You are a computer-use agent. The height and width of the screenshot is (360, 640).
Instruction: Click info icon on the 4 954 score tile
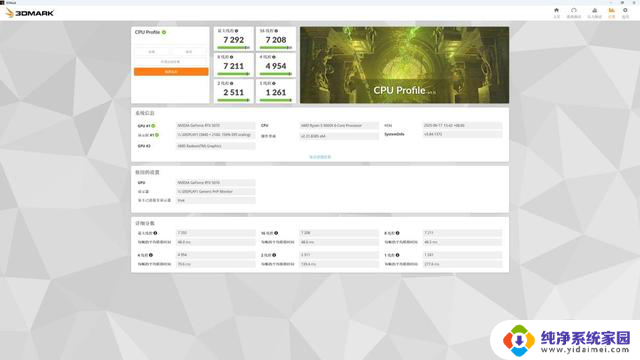pos(274,57)
